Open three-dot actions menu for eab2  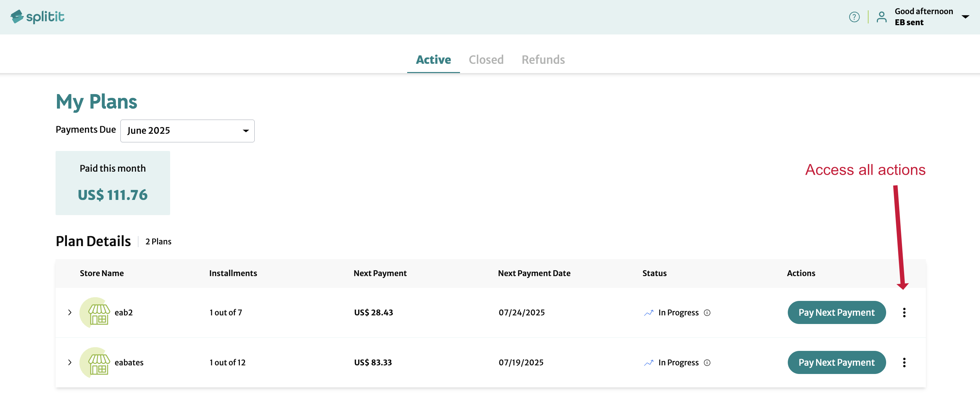[x=904, y=312]
